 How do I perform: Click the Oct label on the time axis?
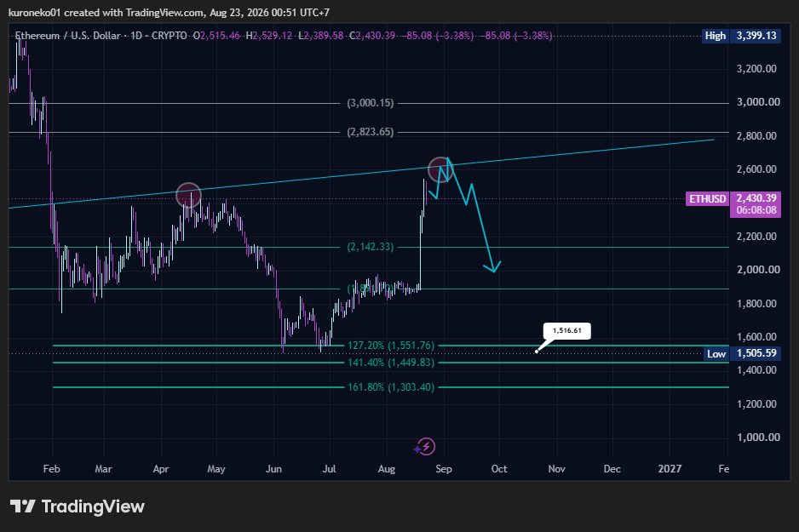coord(499,469)
